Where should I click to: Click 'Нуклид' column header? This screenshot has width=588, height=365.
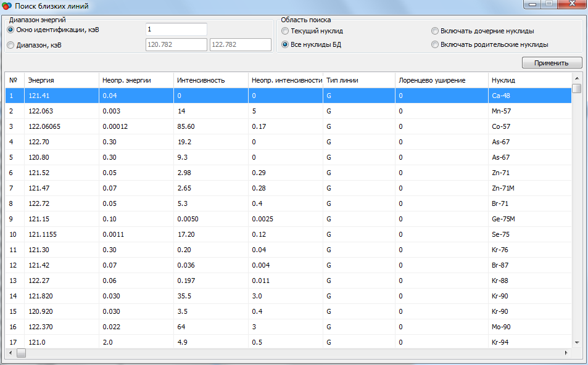pyautogui.click(x=528, y=80)
